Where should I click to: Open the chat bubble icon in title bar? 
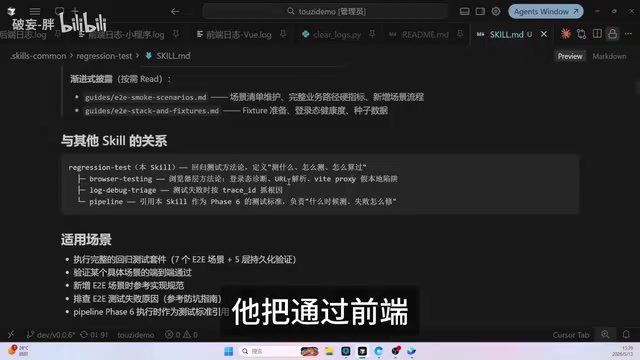click(59, 11)
